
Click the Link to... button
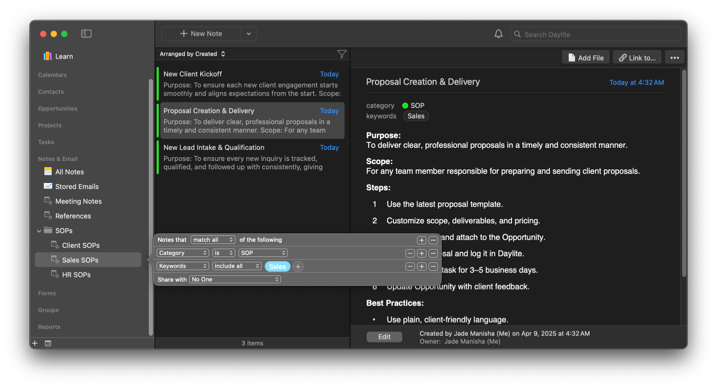pos(637,58)
